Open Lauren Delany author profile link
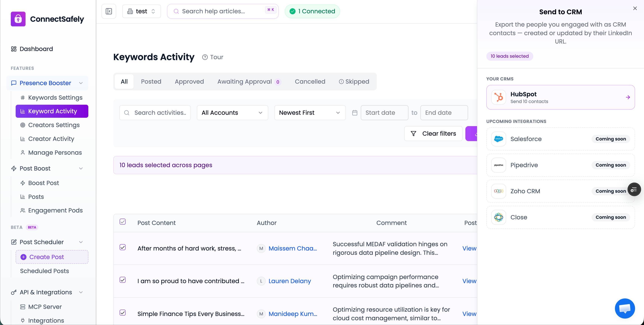Screen dimensions: 644x325 [x=290, y=281]
